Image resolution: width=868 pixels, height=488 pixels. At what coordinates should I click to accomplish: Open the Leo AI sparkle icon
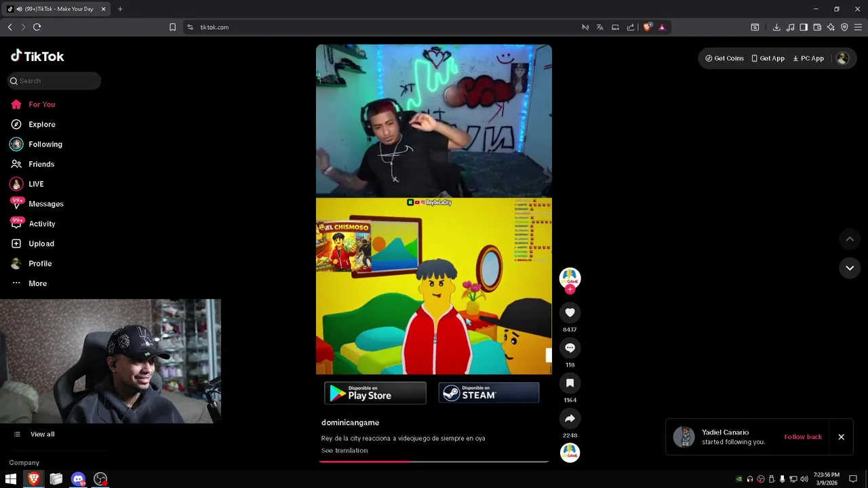pos(831,27)
